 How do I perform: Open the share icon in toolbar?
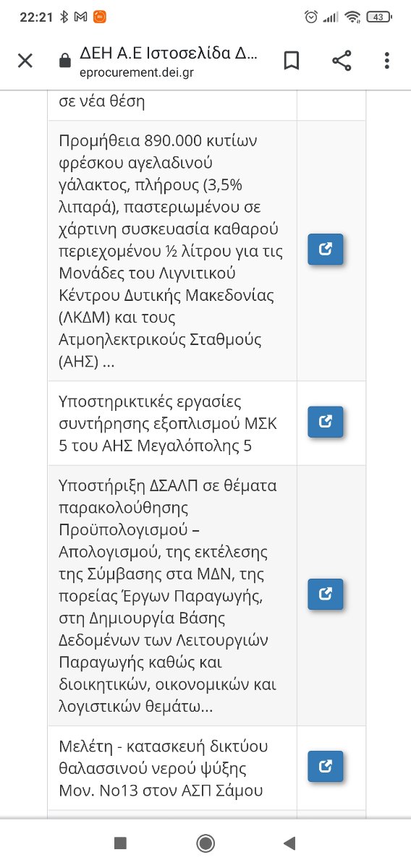pos(342,61)
